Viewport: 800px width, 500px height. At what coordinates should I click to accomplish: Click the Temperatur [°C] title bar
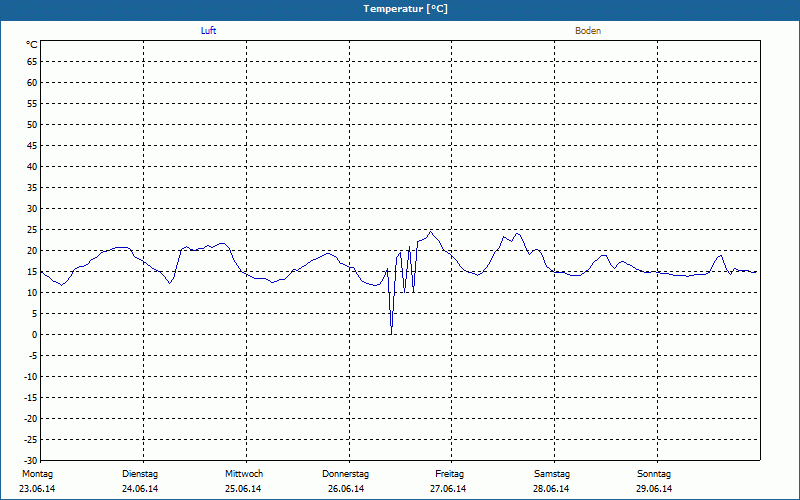pos(400,9)
